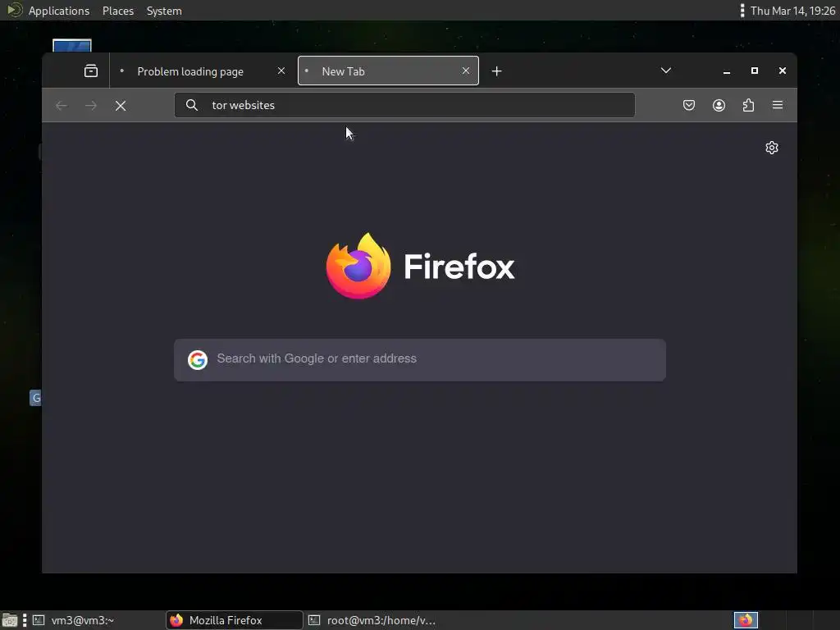Stop loading the current page
Viewport: 840px width, 630px height.
click(x=121, y=106)
